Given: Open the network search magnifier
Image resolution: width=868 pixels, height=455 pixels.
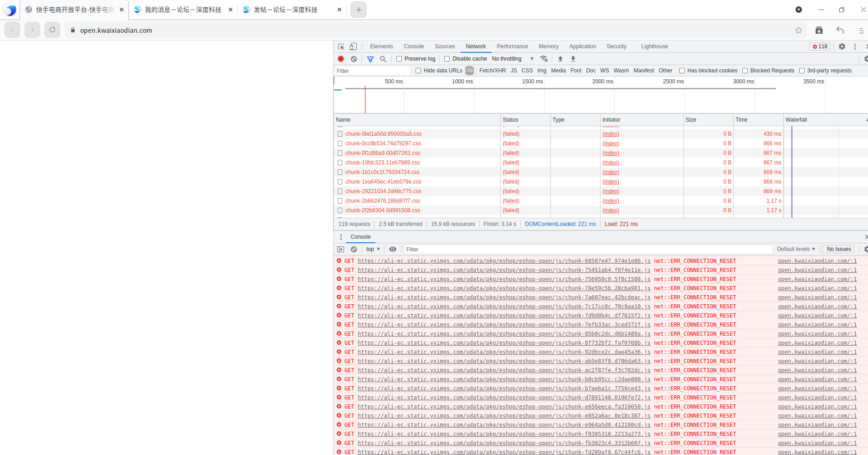Looking at the screenshot, I should click(383, 59).
